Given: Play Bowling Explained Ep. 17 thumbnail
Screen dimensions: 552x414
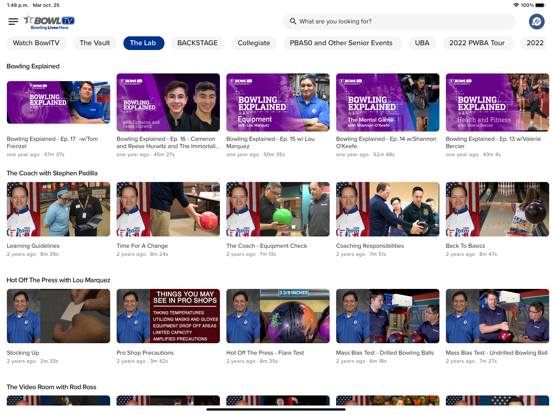Looking at the screenshot, I should [58, 102].
